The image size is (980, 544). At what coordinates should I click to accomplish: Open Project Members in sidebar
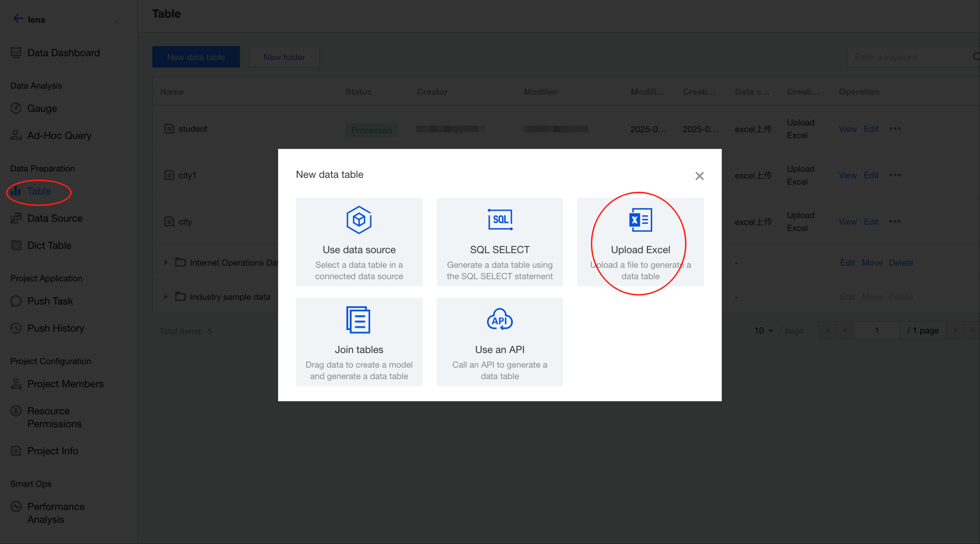coord(65,384)
